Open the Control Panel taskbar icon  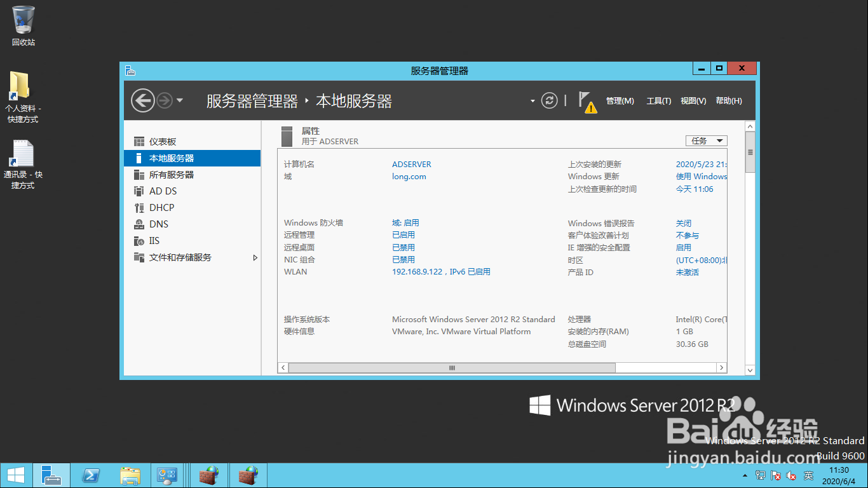[x=168, y=475]
